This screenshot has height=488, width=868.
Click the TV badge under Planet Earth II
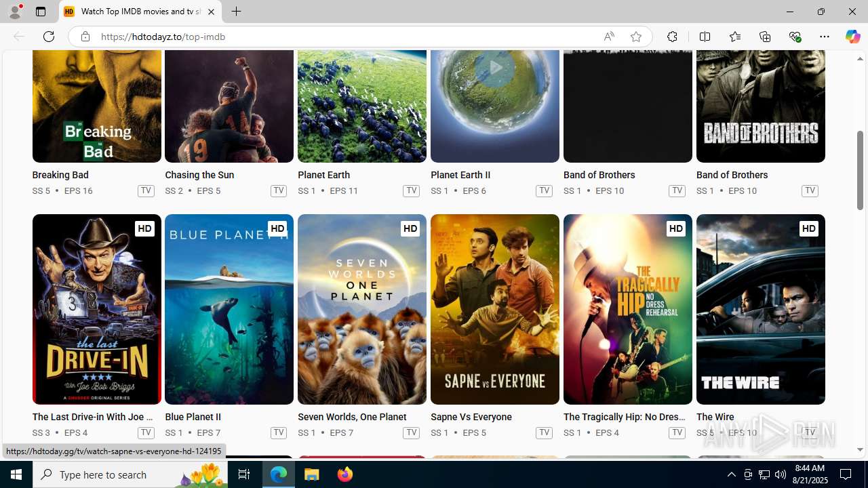click(544, 190)
